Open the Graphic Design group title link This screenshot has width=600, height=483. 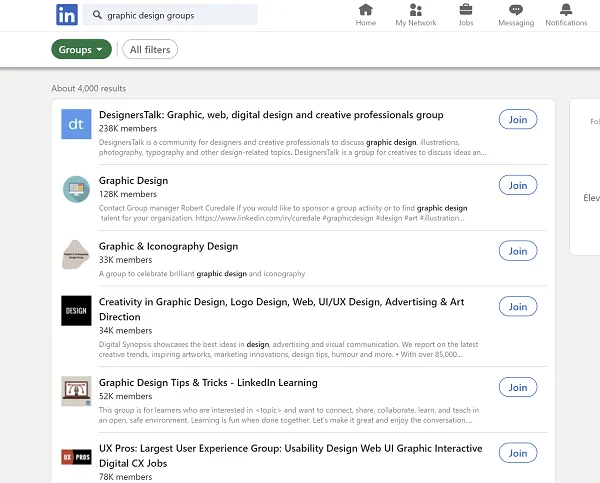point(133,181)
